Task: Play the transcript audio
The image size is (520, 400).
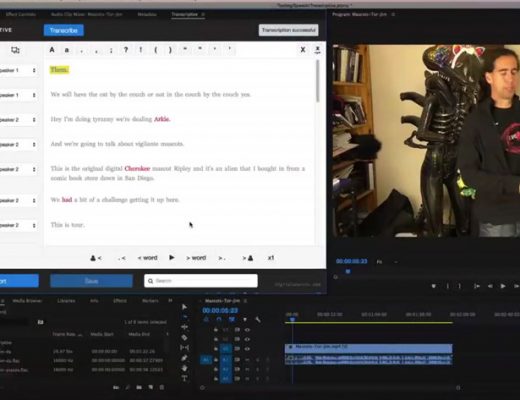Action: point(172,258)
